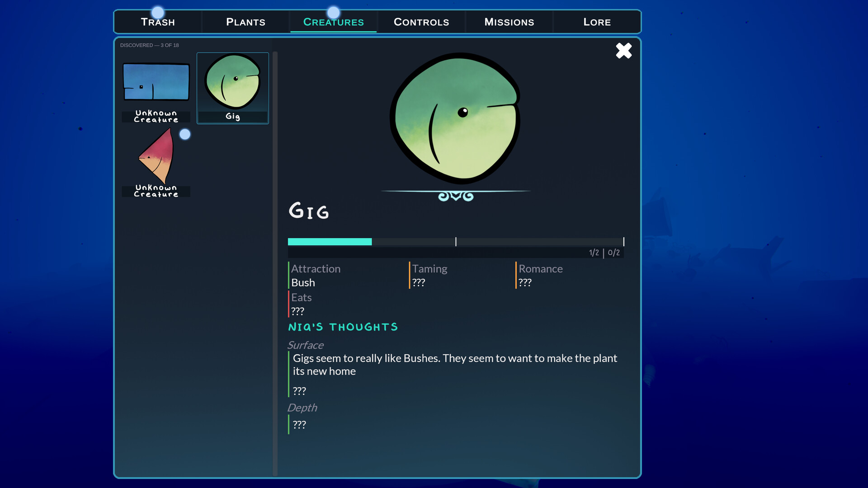The width and height of the screenshot is (868, 488).
Task: Open the Controls tab
Action: [x=421, y=22]
